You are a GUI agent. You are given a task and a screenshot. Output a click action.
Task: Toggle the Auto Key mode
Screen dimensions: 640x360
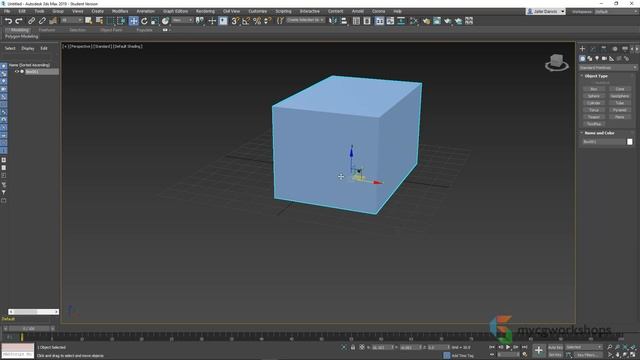pyautogui.click(x=555, y=347)
